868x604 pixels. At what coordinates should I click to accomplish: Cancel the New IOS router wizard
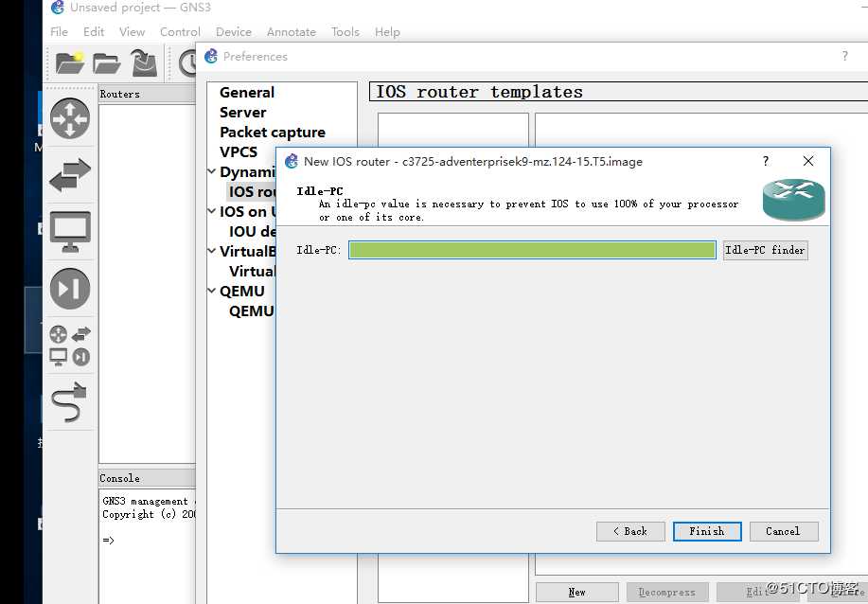click(784, 531)
